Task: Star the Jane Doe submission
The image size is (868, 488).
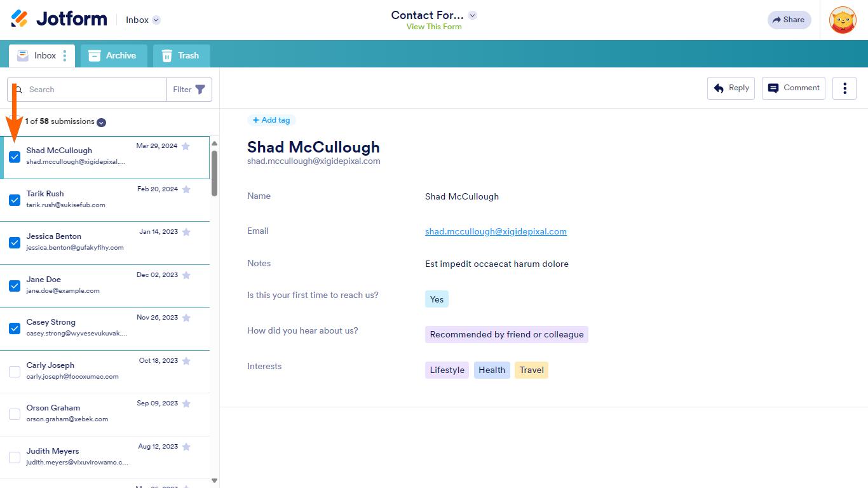Action: click(186, 275)
